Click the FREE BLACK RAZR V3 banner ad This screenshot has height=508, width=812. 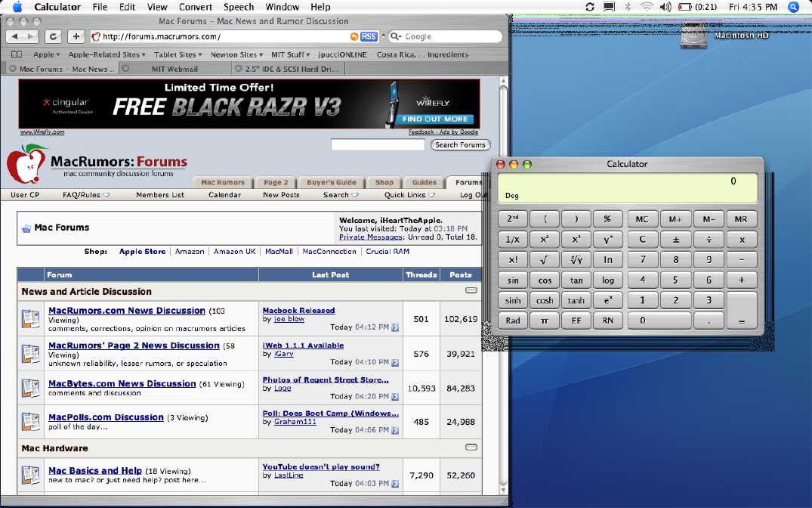[x=249, y=104]
